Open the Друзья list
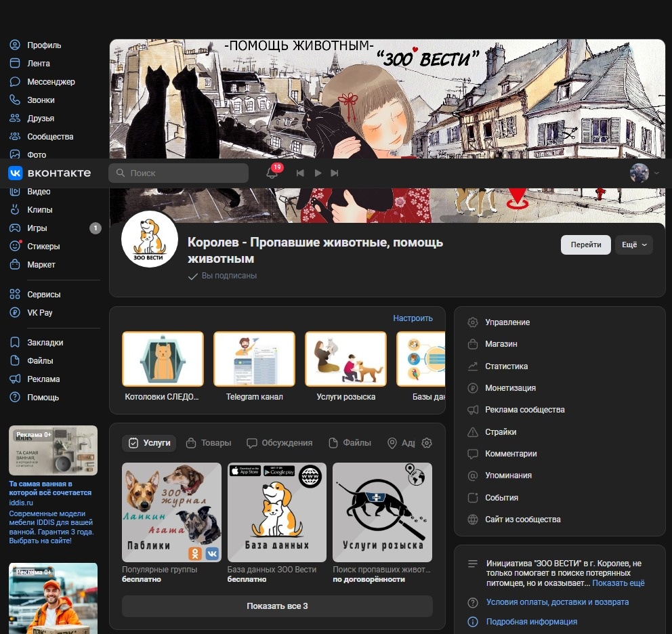Image resolution: width=672 pixels, height=634 pixels. 32,119
